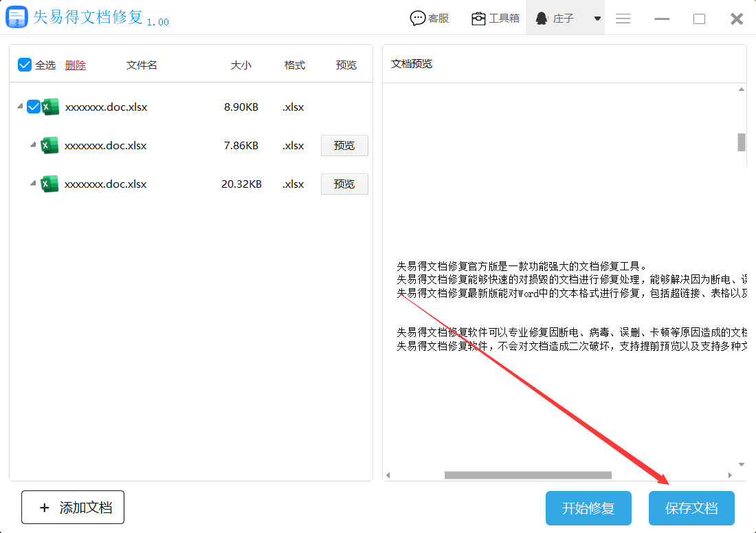This screenshot has height=533, width=756.
Task: Click the 大小 column header
Action: pos(241,65)
